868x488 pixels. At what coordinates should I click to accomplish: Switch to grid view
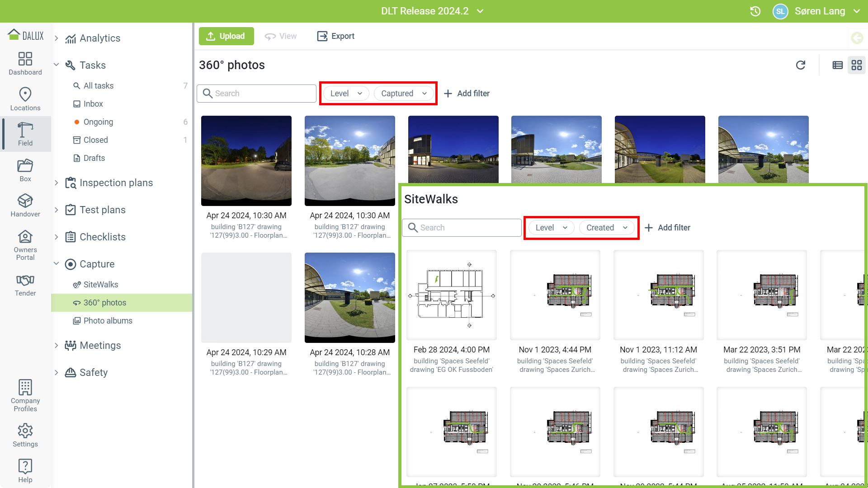[857, 65]
